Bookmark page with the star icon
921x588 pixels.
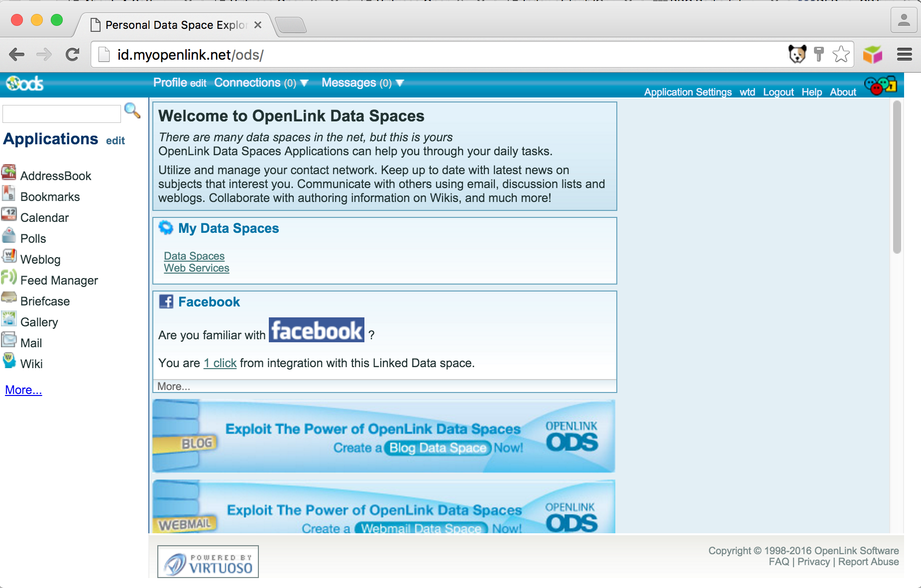841,54
